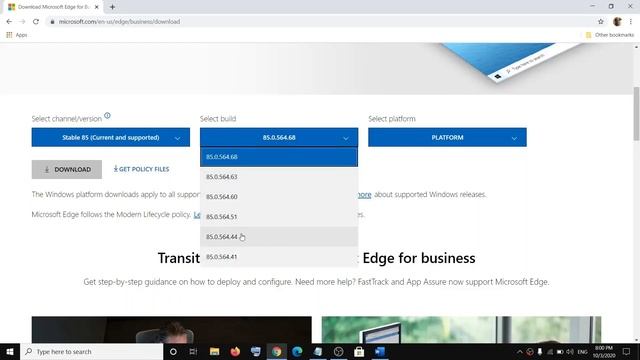Click the browser forward arrow
Screen dimensions: 640x360
point(22,22)
